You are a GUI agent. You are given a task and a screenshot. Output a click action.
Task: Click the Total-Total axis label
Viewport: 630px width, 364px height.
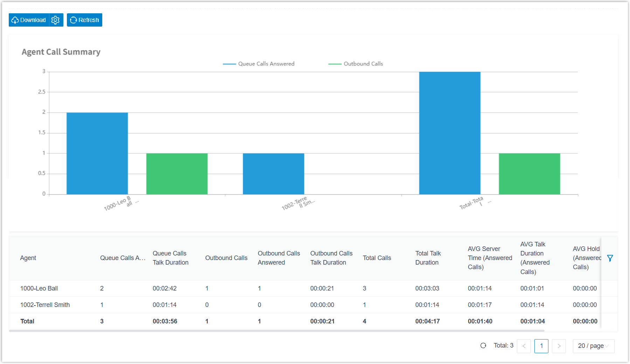tap(475, 203)
